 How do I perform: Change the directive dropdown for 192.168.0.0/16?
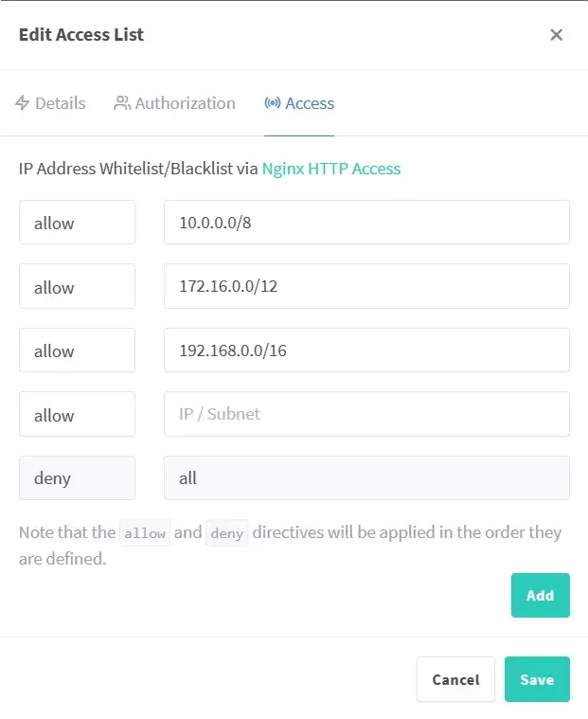click(x=77, y=351)
